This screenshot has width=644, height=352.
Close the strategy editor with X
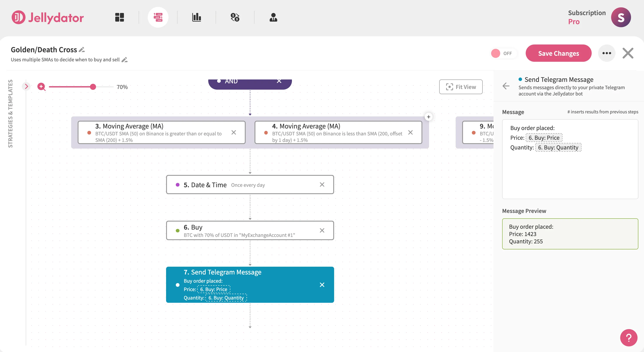(628, 53)
